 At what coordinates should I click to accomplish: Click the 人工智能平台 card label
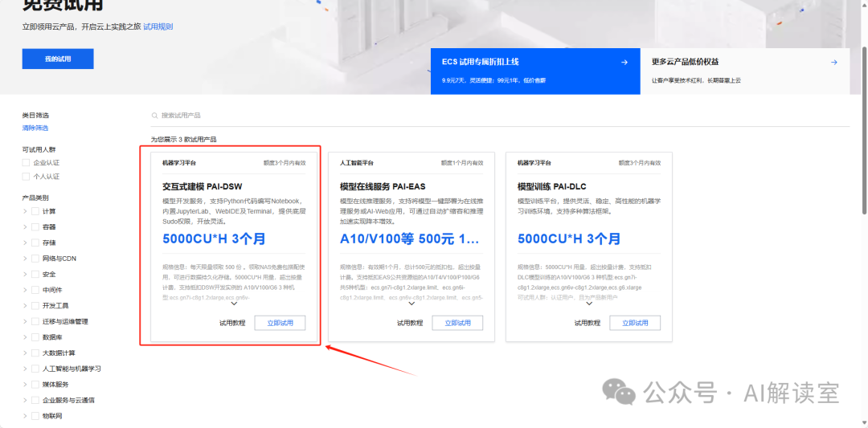pyautogui.click(x=357, y=163)
